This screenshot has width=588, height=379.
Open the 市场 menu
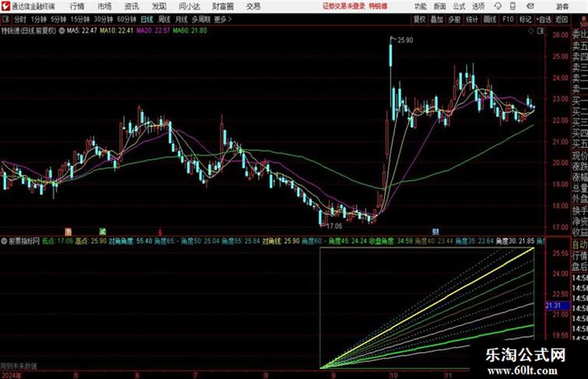105,6
